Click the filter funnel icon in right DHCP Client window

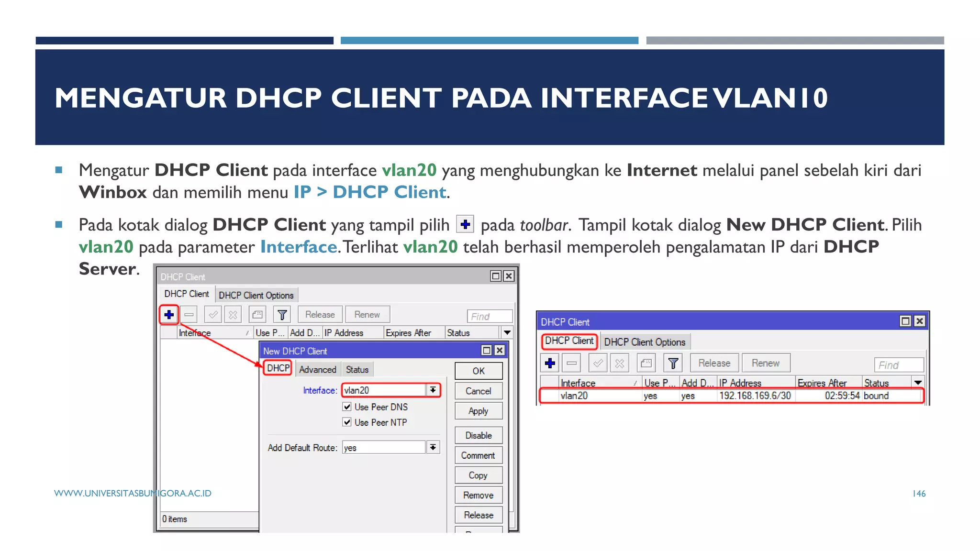(x=673, y=363)
